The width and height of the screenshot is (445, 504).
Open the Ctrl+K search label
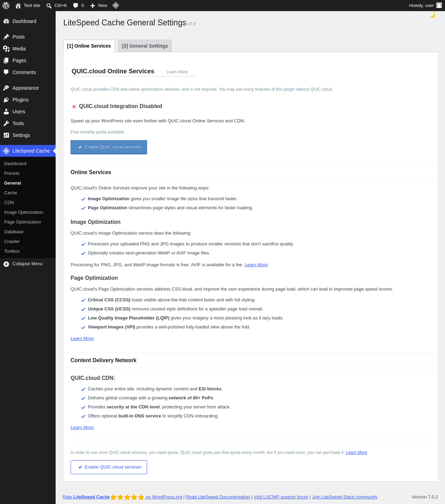(x=61, y=6)
